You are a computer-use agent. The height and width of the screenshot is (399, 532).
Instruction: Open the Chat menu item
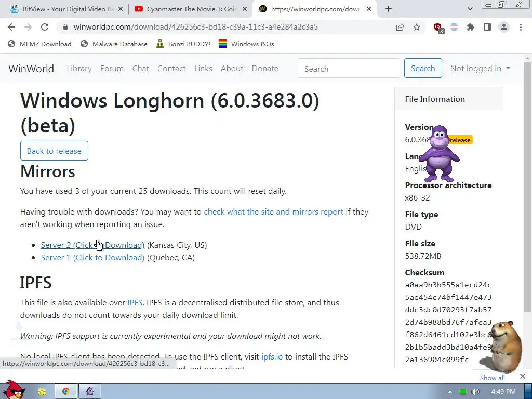(x=141, y=69)
